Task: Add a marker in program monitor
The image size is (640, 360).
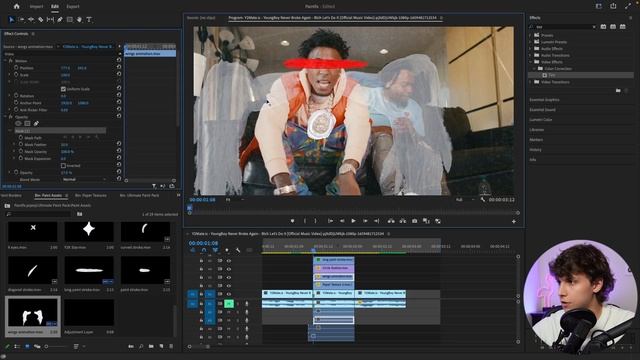Action: coord(292,221)
